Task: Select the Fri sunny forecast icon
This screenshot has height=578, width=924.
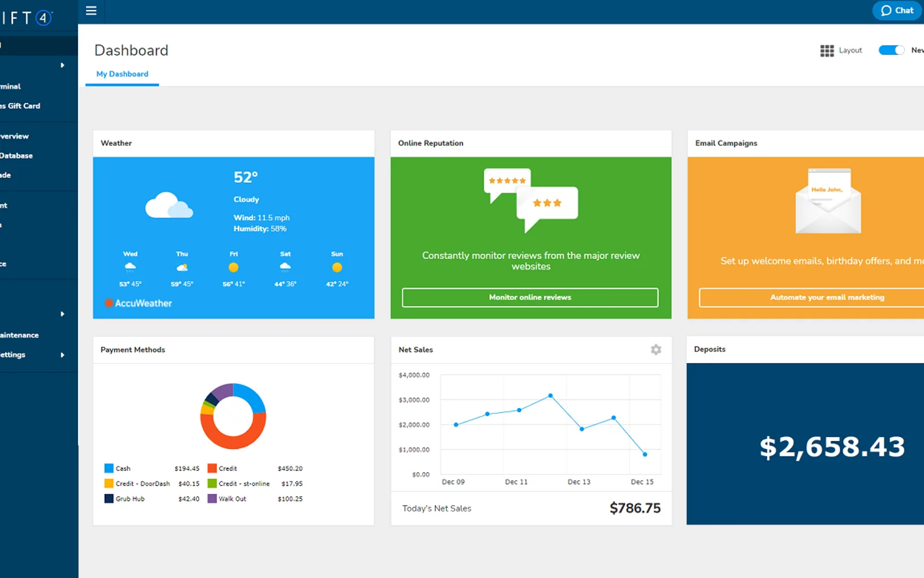Action: [x=233, y=267]
